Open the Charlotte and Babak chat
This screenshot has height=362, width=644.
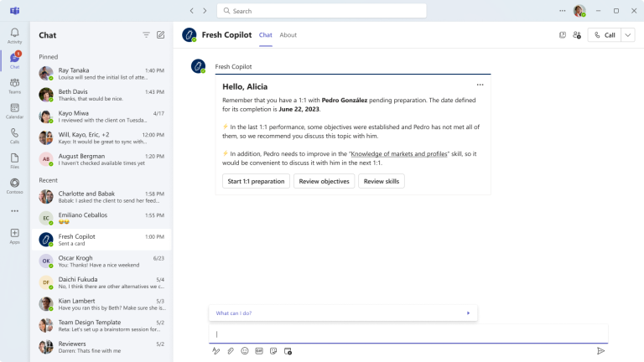(x=101, y=197)
